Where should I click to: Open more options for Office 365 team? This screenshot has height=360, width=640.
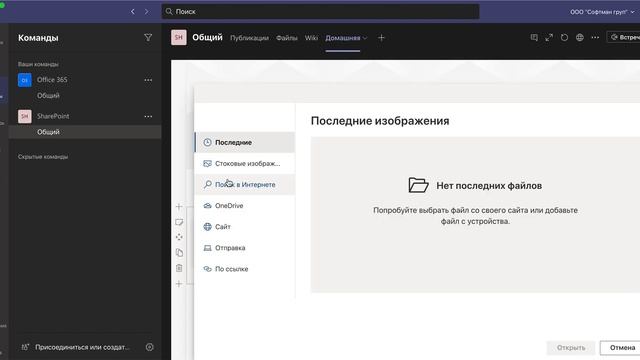coord(148,80)
